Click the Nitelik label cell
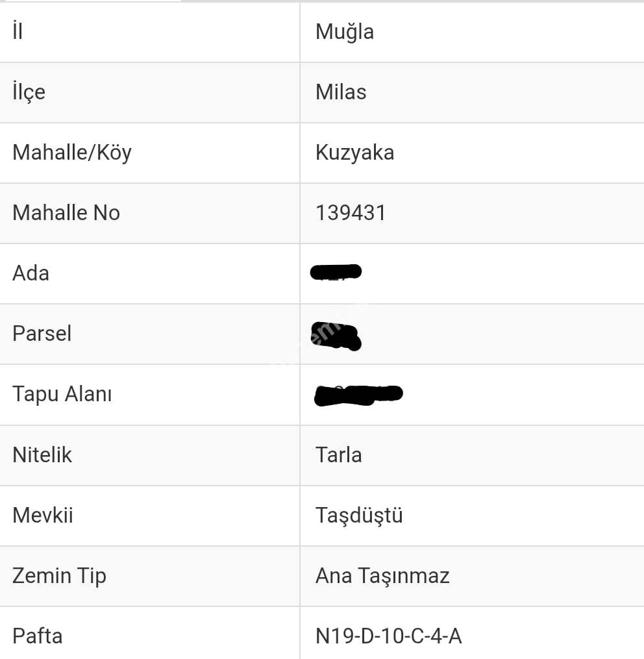Screen dimensions: 644x659 pyautogui.click(x=42, y=454)
